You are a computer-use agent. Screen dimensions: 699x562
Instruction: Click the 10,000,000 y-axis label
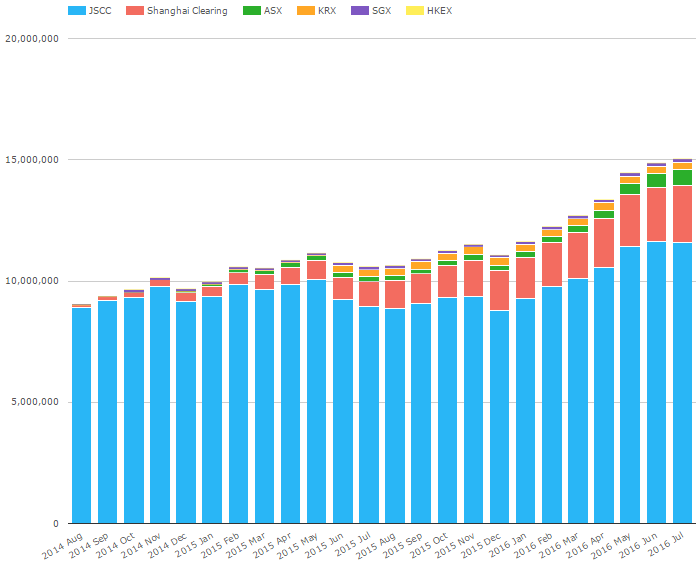click(x=32, y=281)
